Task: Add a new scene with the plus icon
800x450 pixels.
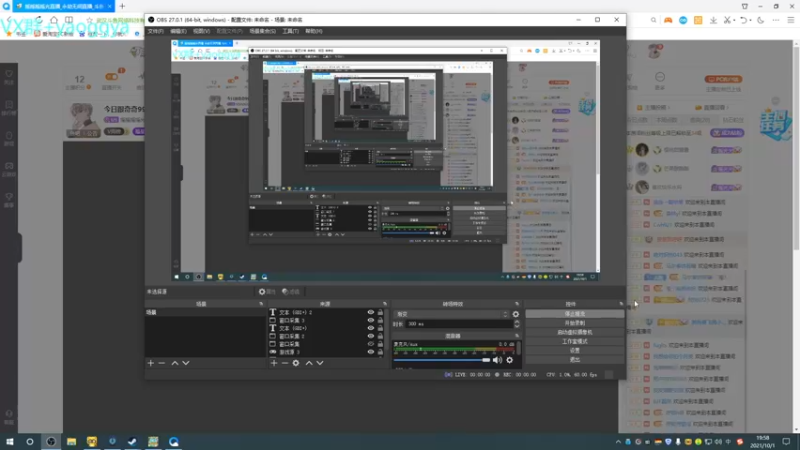Action: point(151,363)
